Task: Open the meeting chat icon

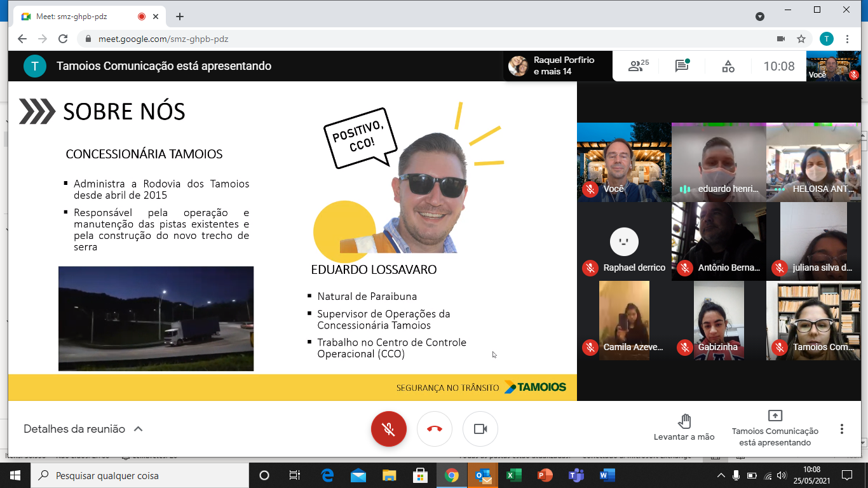Action: (x=682, y=66)
